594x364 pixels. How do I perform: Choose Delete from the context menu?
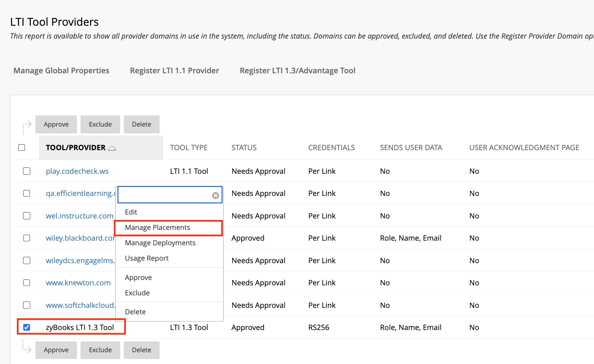pos(135,311)
